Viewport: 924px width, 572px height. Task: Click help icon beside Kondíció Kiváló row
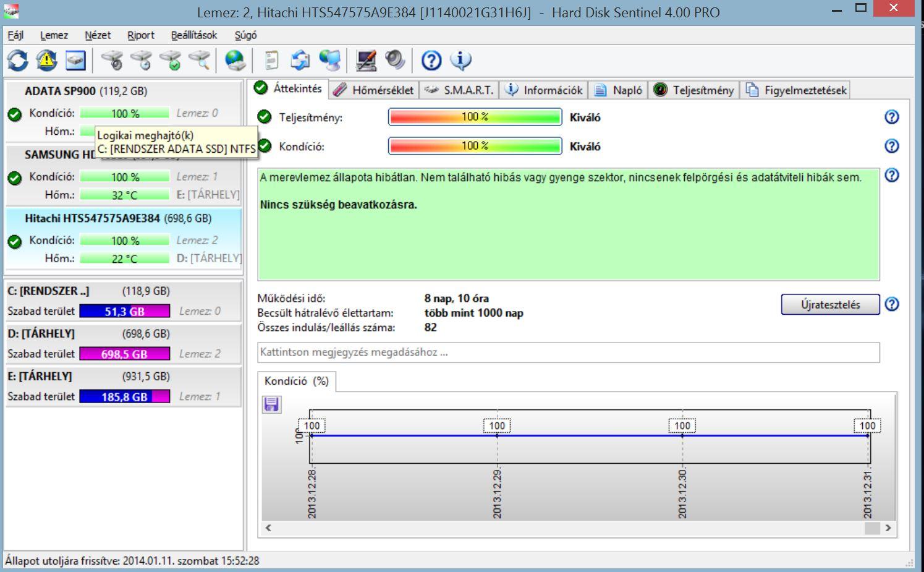[892, 146]
